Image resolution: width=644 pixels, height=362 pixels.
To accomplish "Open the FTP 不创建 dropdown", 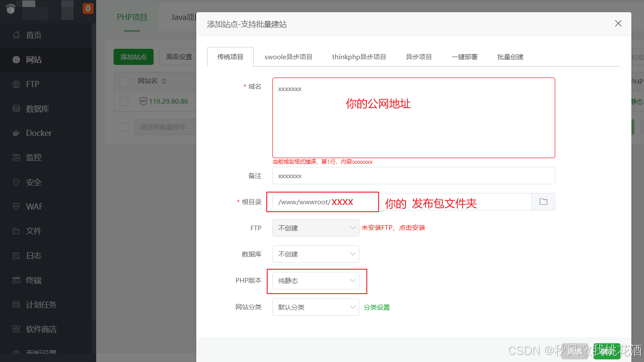I will point(315,228).
